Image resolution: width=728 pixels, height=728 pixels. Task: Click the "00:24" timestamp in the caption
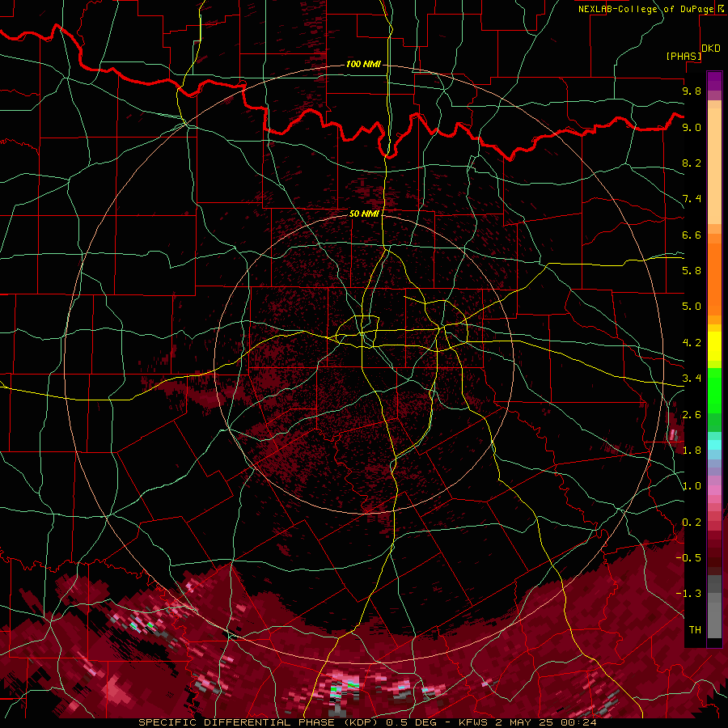point(580,722)
